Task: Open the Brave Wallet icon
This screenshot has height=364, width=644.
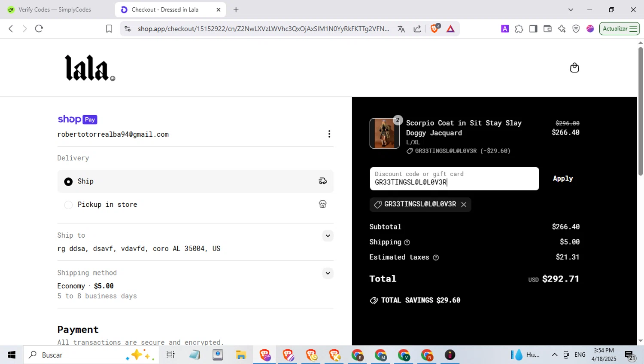Action: tap(547, 29)
